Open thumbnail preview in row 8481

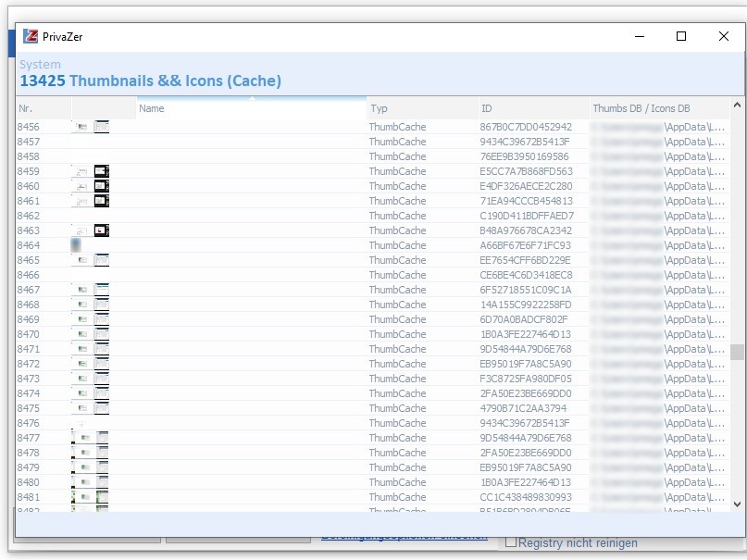(90, 497)
